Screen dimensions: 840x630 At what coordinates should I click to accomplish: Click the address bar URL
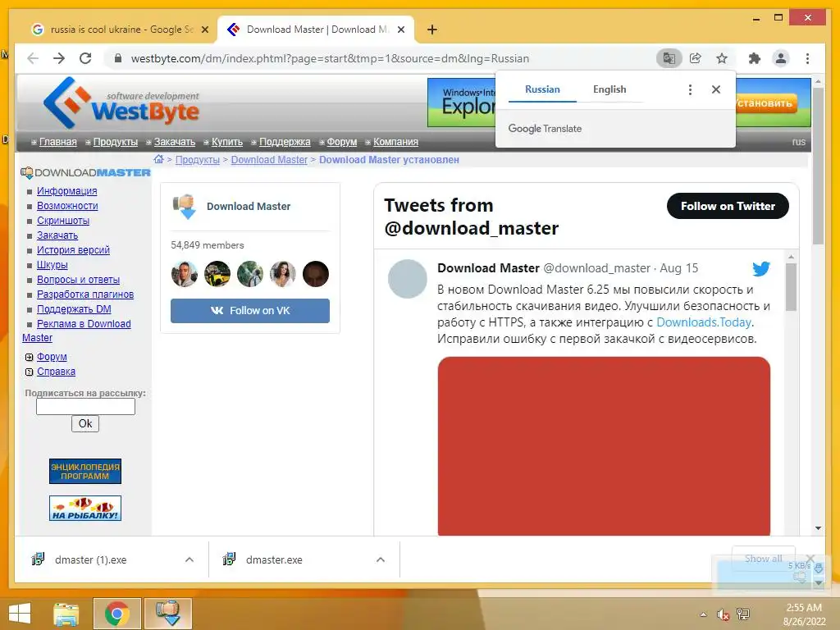(x=330, y=58)
